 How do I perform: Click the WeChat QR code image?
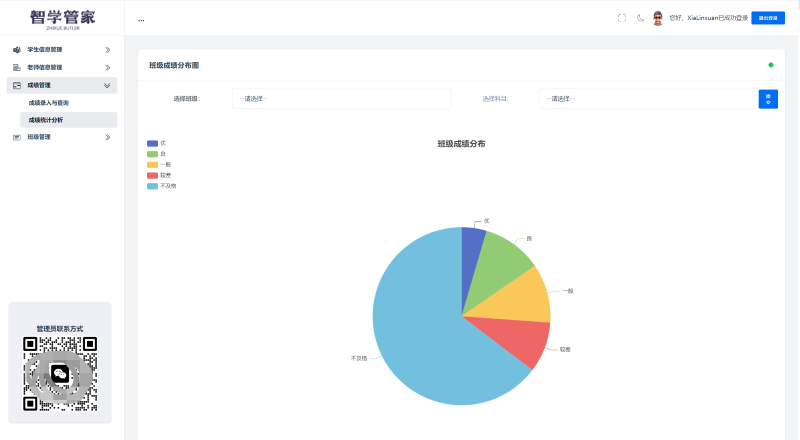click(x=60, y=373)
